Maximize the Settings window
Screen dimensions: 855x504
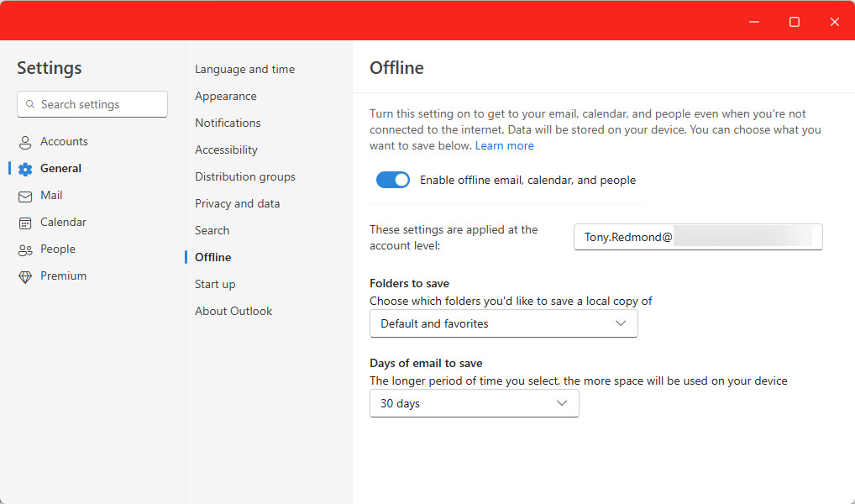(795, 22)
